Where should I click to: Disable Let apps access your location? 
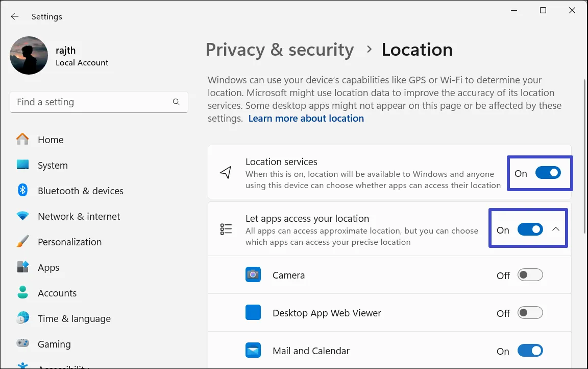click(530, 229)
